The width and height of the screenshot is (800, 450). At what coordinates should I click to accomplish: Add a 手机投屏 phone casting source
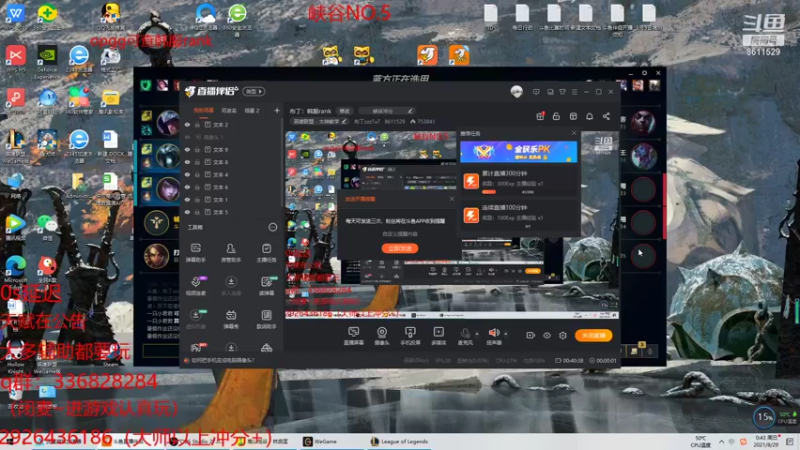pyautogui.click(x=410, y=336)
